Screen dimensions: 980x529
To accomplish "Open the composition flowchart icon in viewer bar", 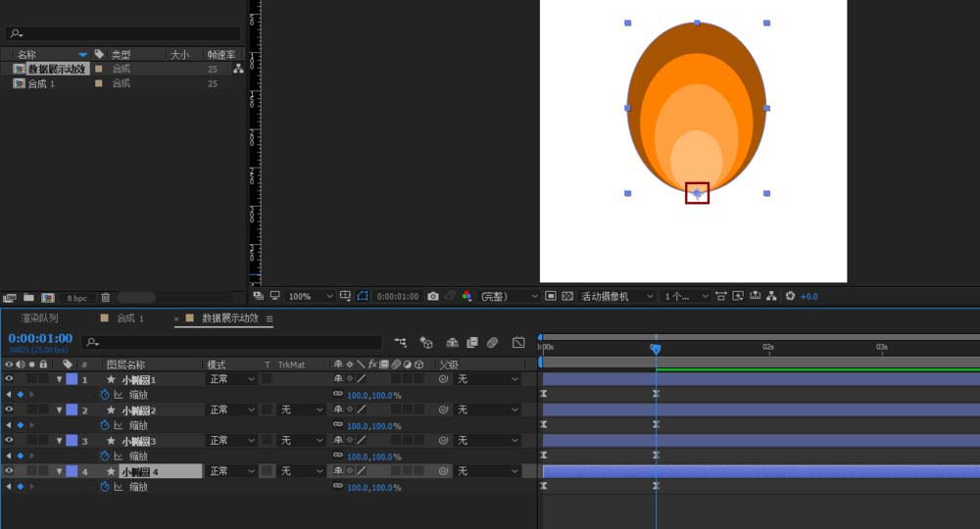I will (771, 296).
